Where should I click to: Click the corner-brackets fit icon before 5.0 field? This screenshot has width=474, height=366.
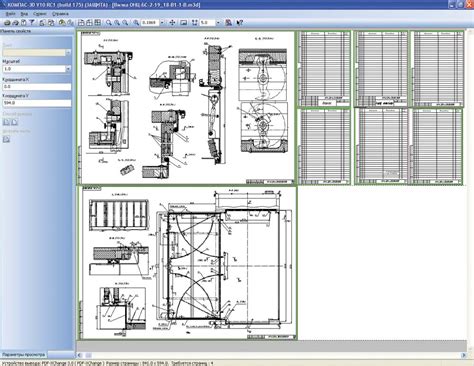tap(195, 23)
